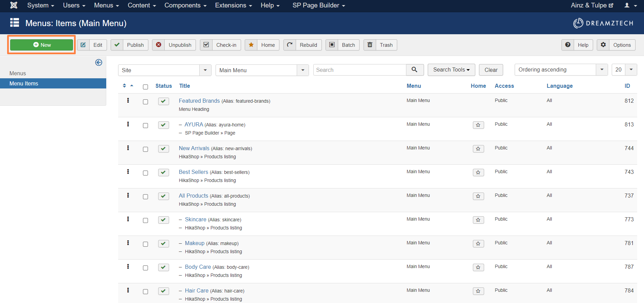This screenshot has width=644, height=303.
Task: Open the Content menu
Action: (x=142, y=5)
